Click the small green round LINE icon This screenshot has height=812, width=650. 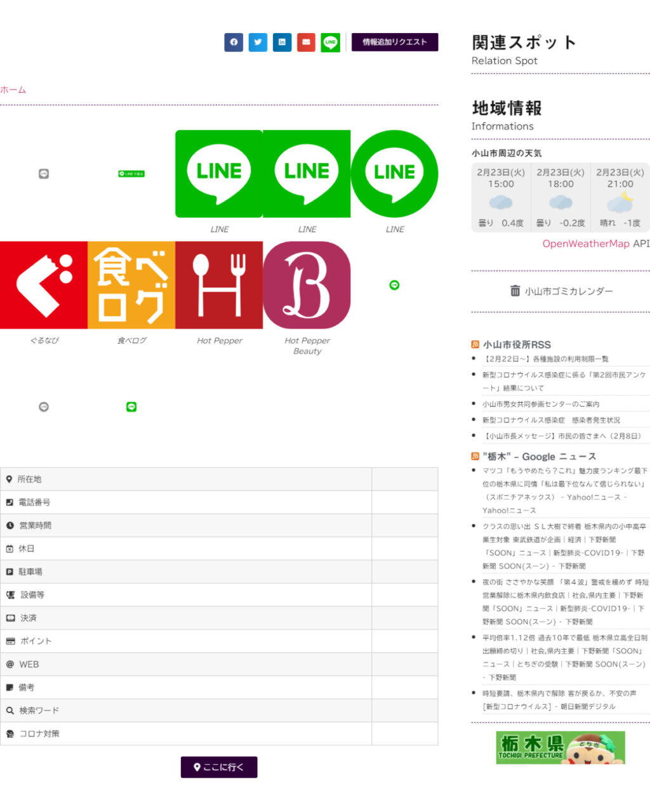(x=394, y=285)
